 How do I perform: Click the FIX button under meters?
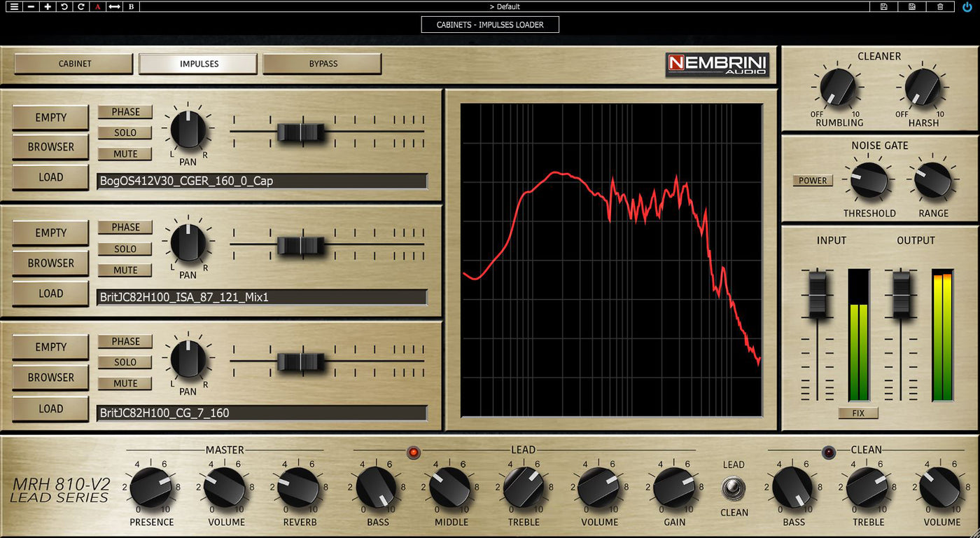point(858,413)
